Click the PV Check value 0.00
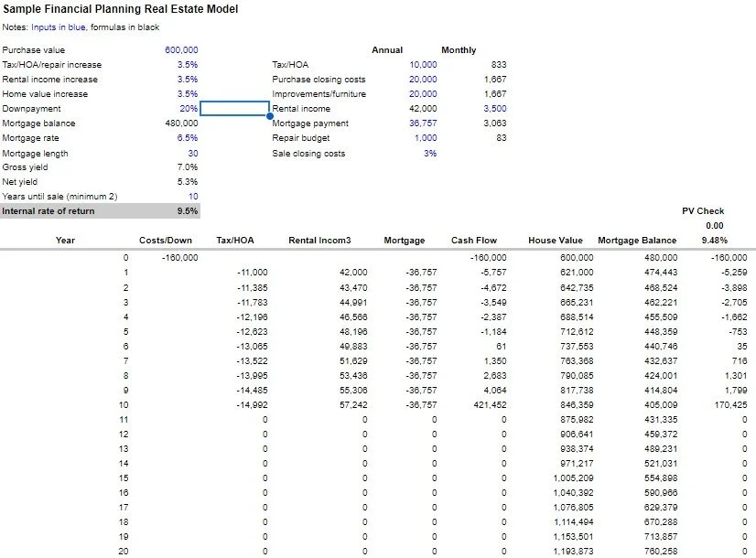The image size is (756, 558). click(x=715, y=226)
